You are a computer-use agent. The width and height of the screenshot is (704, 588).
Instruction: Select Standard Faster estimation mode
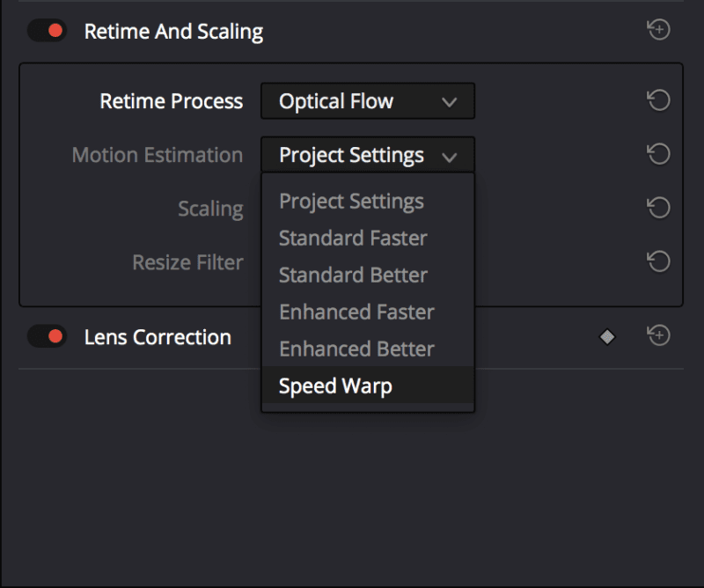point(352,238)
